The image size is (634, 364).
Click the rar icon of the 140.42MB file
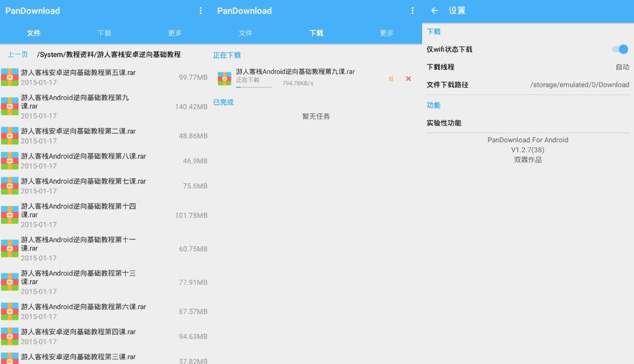click(x=10, y=106)
